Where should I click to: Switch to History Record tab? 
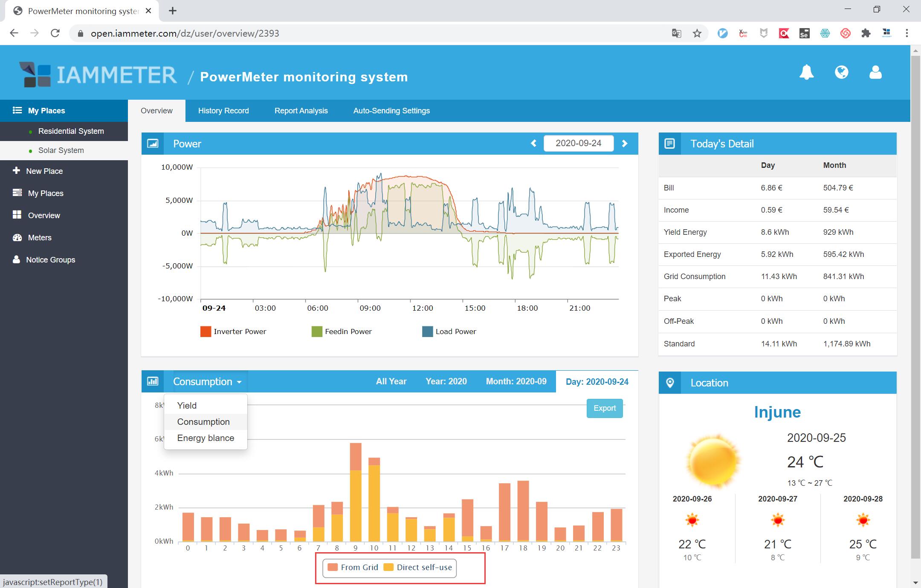pyautogui.click(x=223, y=111)
